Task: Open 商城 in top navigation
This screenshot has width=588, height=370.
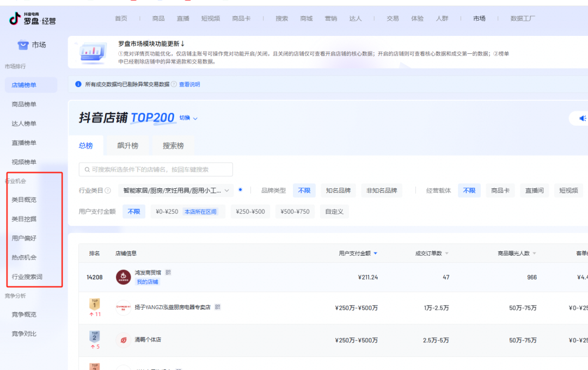Action: (x=307, y=18)
